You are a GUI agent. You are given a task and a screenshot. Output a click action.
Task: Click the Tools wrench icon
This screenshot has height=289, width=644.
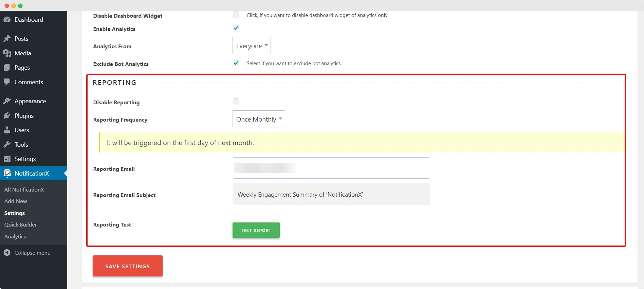pyautogui.click(x=7, y=145)
